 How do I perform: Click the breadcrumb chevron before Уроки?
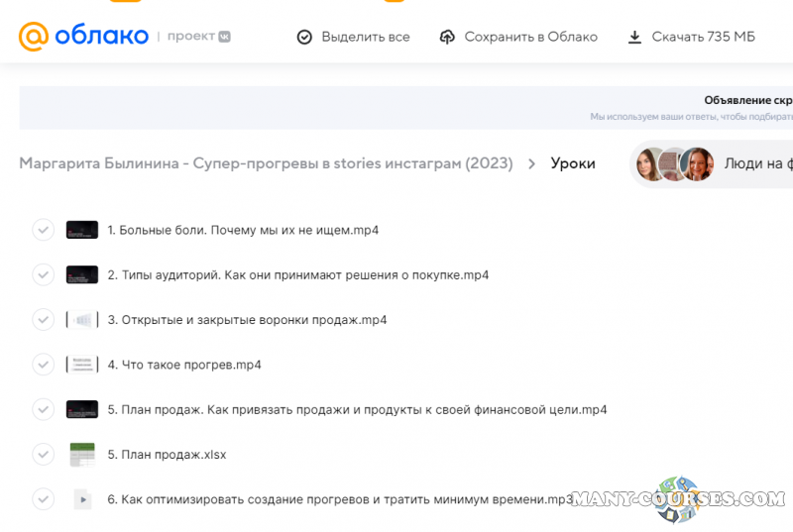pyautogui.click(x=532, y=163)
